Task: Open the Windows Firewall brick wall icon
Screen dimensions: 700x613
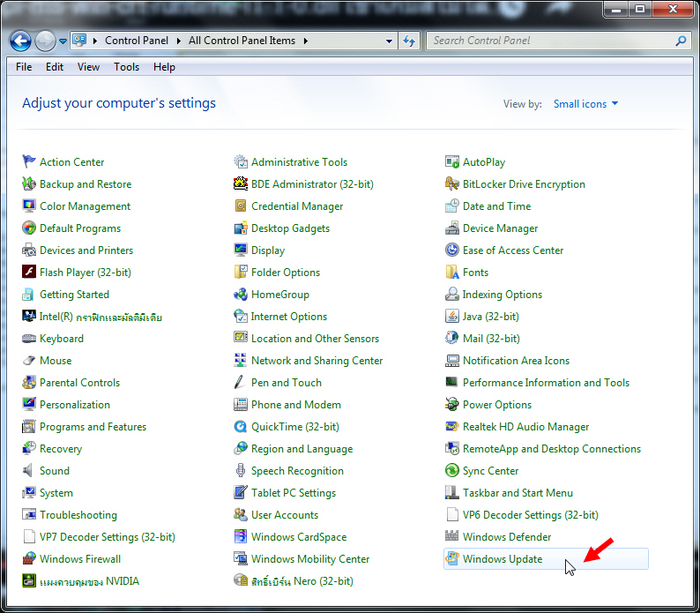Action: (x=29, y=558)
